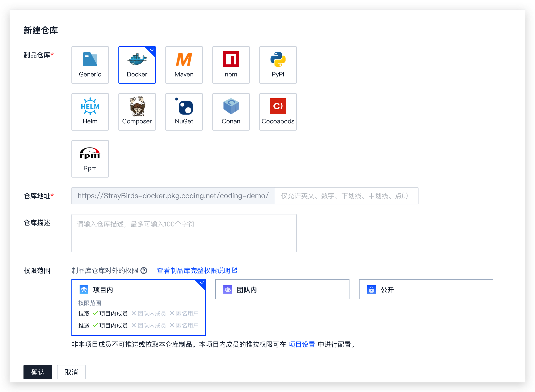This screenshot has height=392, width=535.
Task: Select the Generic repository type
Action: tap(90, 65)
